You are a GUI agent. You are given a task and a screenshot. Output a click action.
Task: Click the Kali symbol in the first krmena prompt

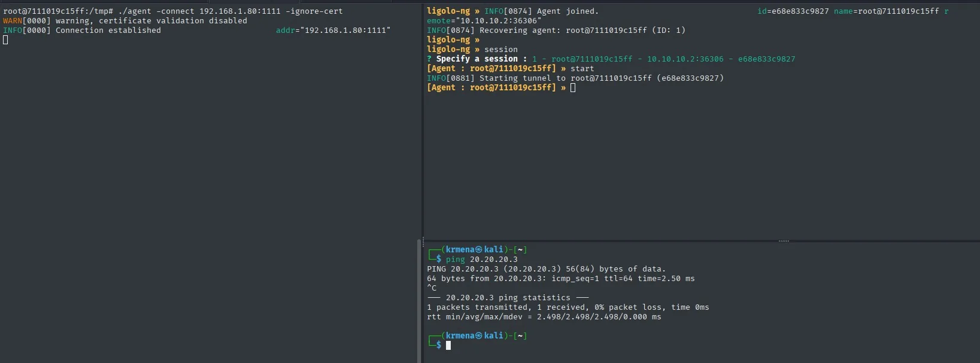478,250
